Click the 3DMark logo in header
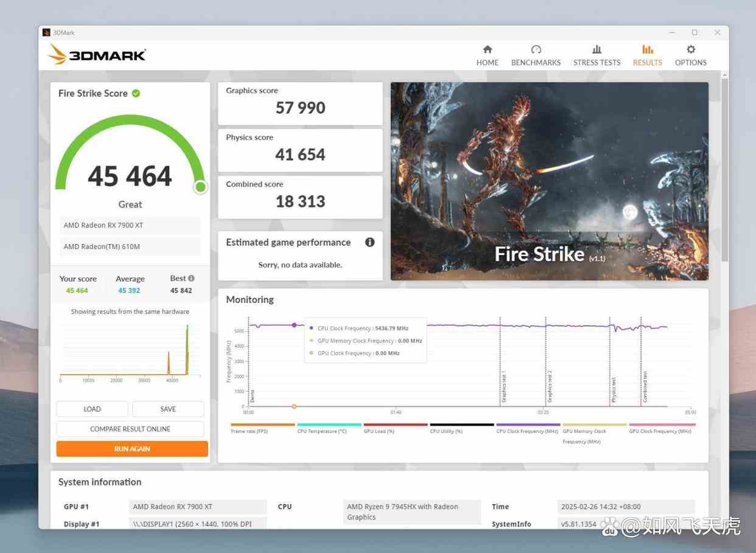The height and width of the screenshot is (553, 756). pos(97,55)
